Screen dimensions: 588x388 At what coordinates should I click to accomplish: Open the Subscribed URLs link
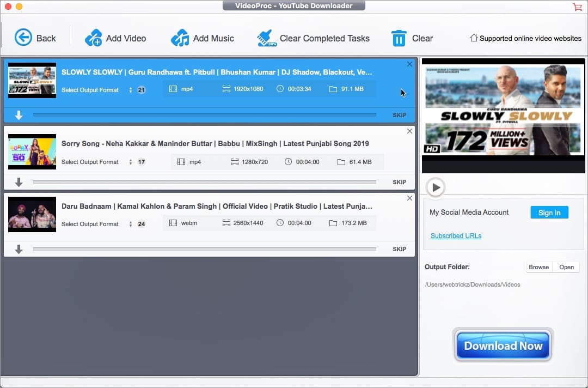click(x=456, y=235)
